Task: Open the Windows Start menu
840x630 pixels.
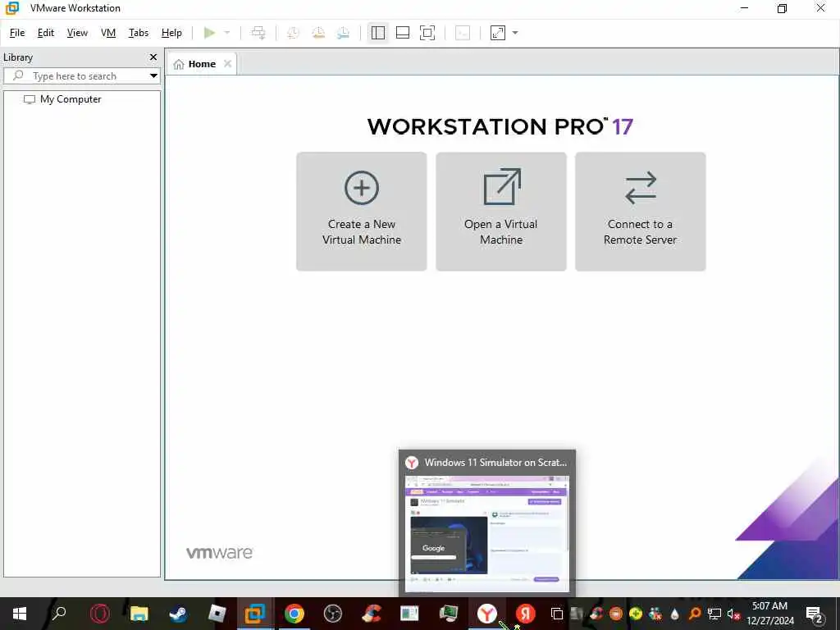Action: click(x=20, y=614)
